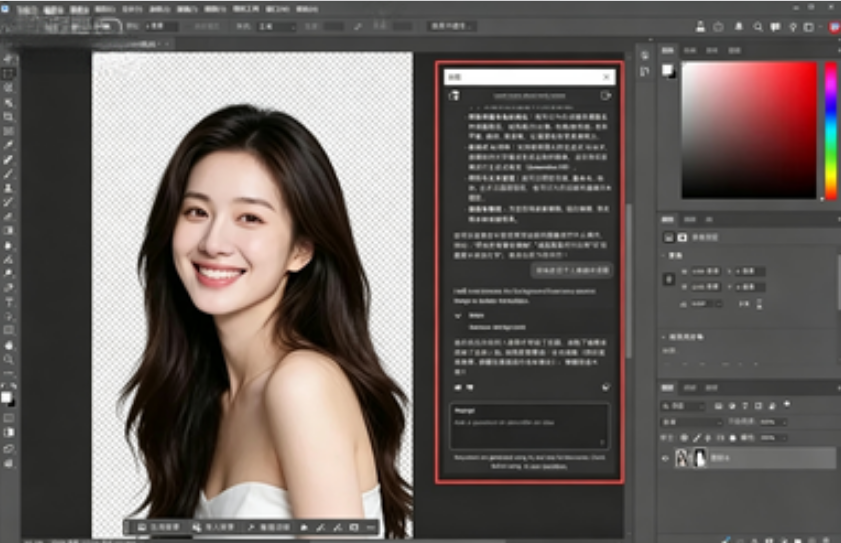Select the Crop tool in left toolbar
This screenshot has width=841, height=543.
tap(9, 117)
